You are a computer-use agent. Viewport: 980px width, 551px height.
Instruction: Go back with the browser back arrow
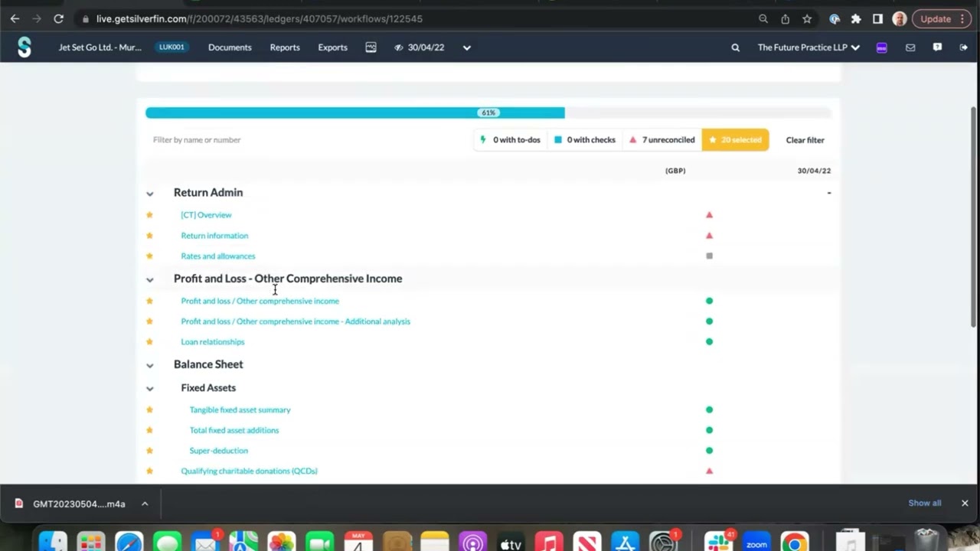point(15,18)
